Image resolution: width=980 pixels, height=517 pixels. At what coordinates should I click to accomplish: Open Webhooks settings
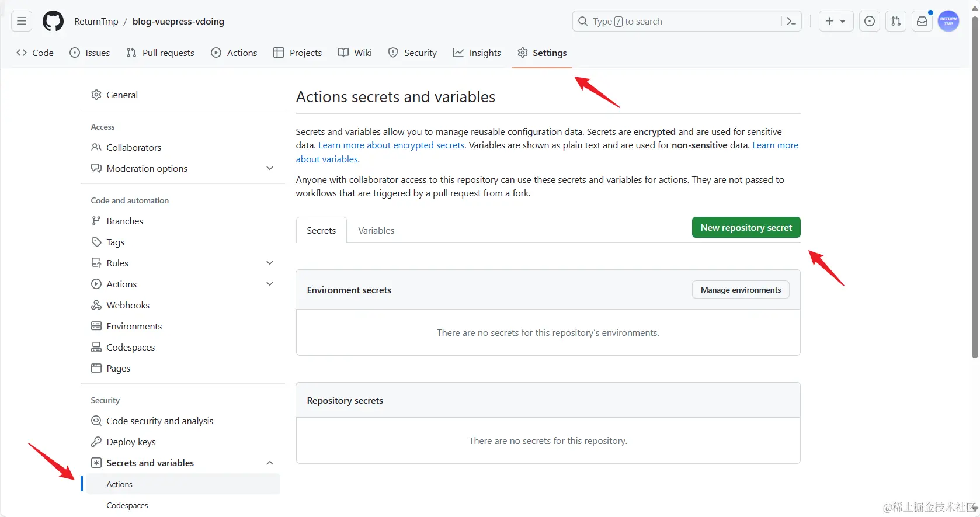183,305
